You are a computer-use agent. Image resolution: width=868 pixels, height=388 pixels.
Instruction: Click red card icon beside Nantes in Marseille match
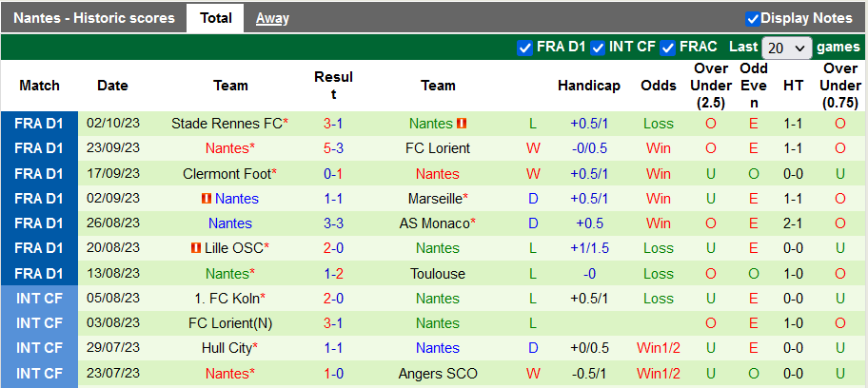[x=206, y=199]
